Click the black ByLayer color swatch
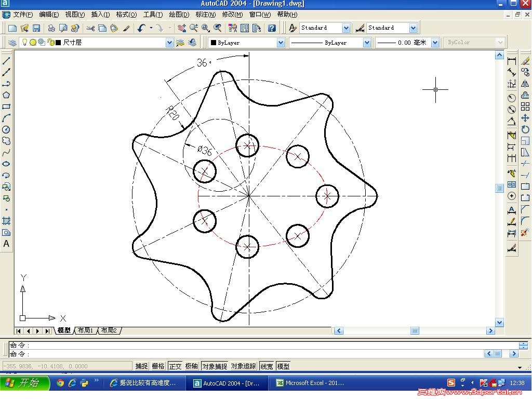532x399 pixels. click(214, 43)
